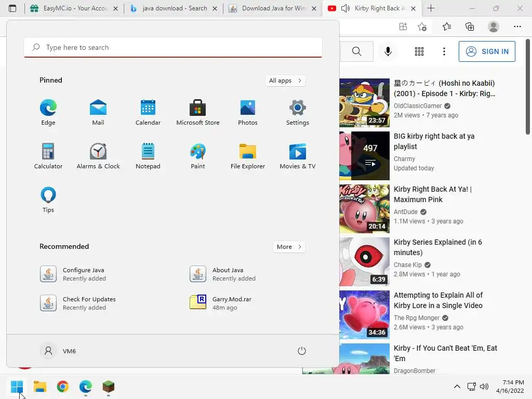This screenshot has height=399, width=532.
Task: Open YouTube apps grid menu
Action: (419, 51)
